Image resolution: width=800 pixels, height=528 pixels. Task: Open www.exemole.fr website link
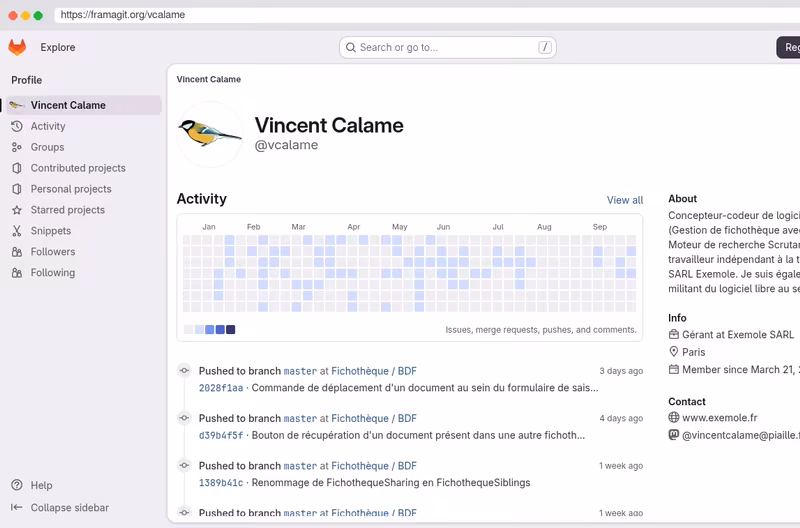click(719, 417)
